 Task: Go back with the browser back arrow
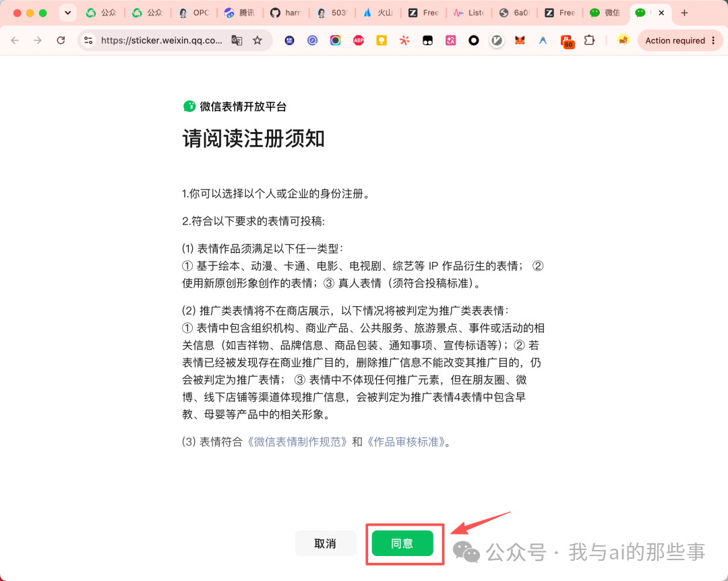pyautogui.click(x=16, y=40)
